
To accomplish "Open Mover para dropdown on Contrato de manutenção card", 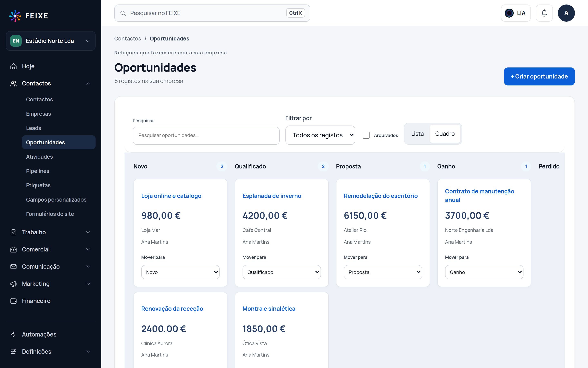I will (x=484, y=272).
